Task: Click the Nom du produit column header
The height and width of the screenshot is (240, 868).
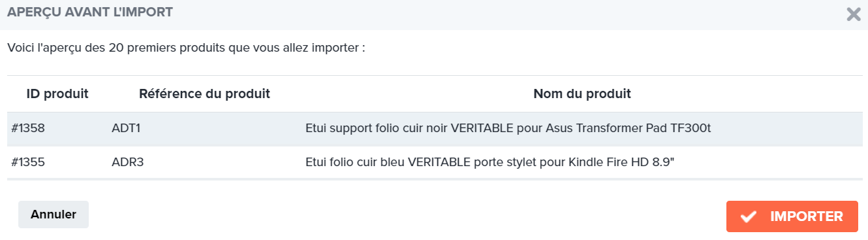Action: tap(582, 94)
